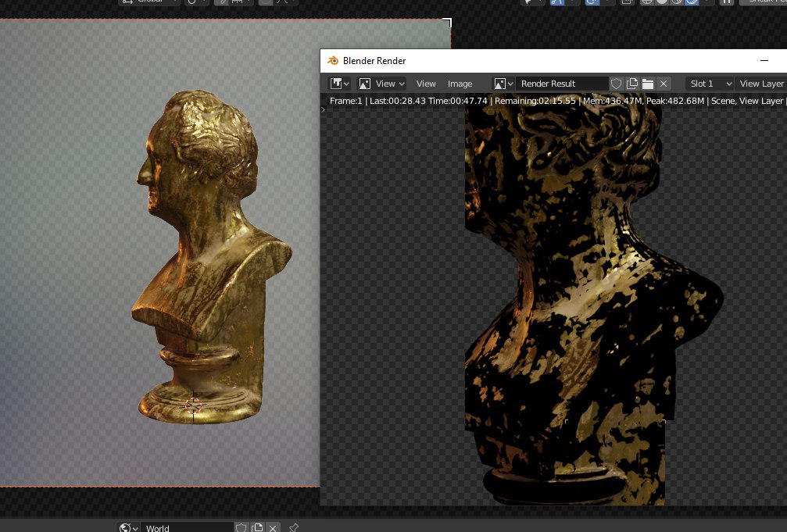Viewport: 787px width, 532px height.
Task: Unlink Render Result with the X icon
Action: click(x=664, y=84)
